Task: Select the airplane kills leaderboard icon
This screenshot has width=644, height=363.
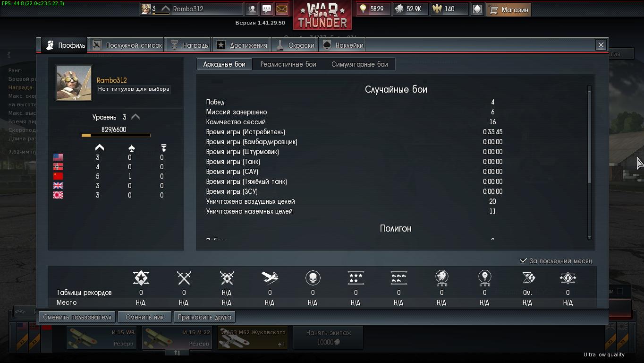Action: (270, 278)
